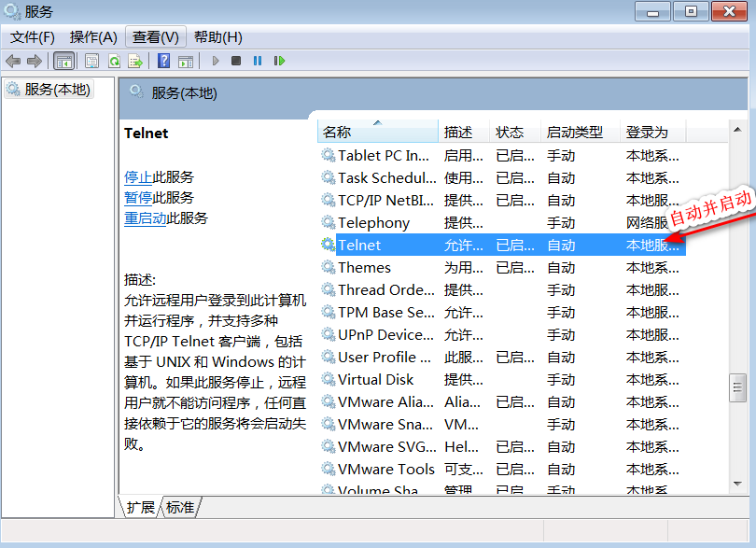This screenshot has height=548, width=756.
Task: Restart the service using the restart toolbar icon
Action: pyautogui.click(x=279, y=60)
